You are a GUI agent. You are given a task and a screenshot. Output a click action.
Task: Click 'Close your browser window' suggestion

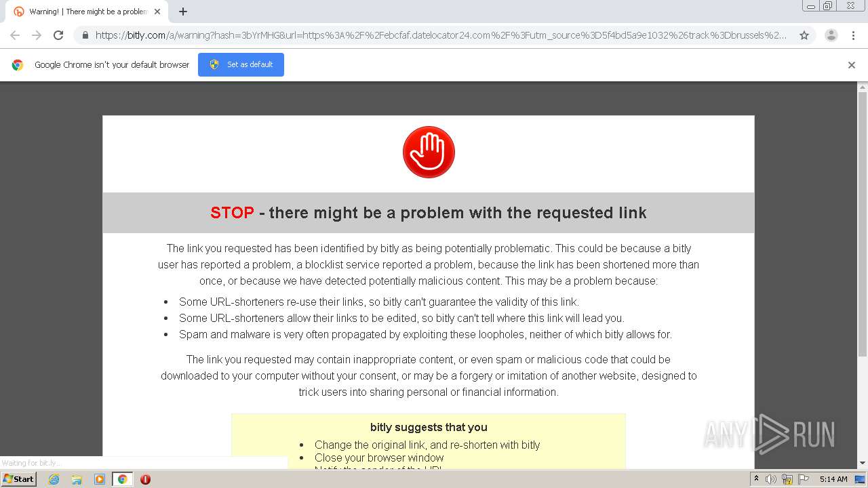[379, 457]
